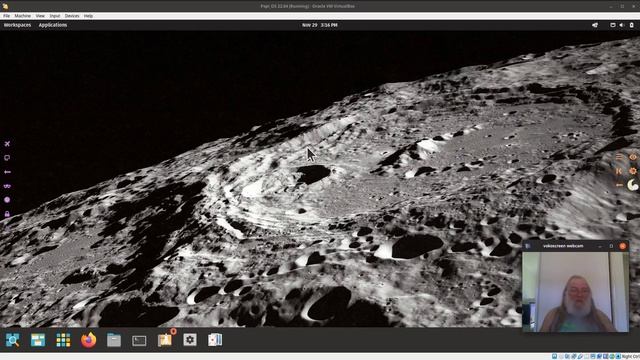Viewport: 640px width, 360px height.
Task: Click the purple controller icon on left edge
Action: click(x=7, y=186)
